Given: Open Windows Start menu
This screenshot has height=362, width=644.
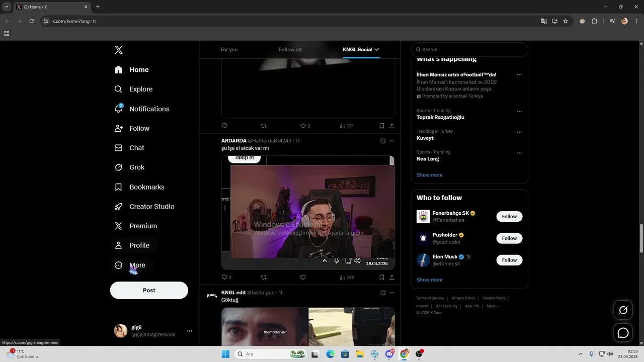Looking at the screenshot, I should 225,354.
